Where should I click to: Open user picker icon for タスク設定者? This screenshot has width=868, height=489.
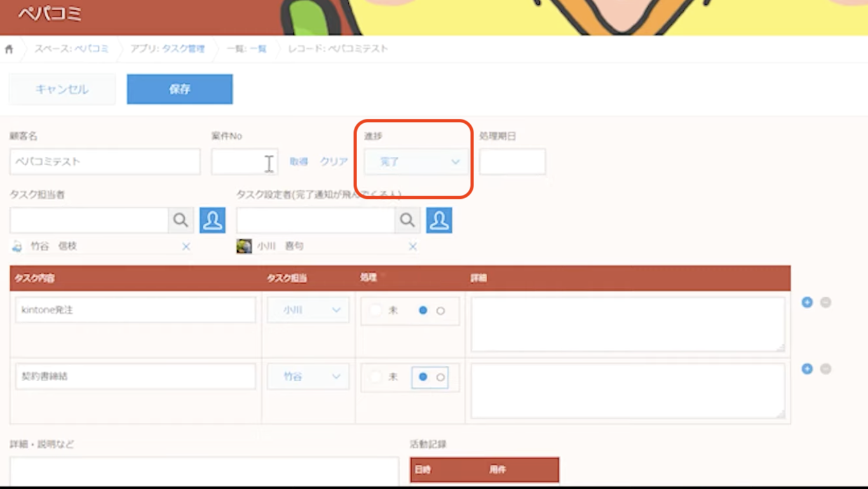439,220
